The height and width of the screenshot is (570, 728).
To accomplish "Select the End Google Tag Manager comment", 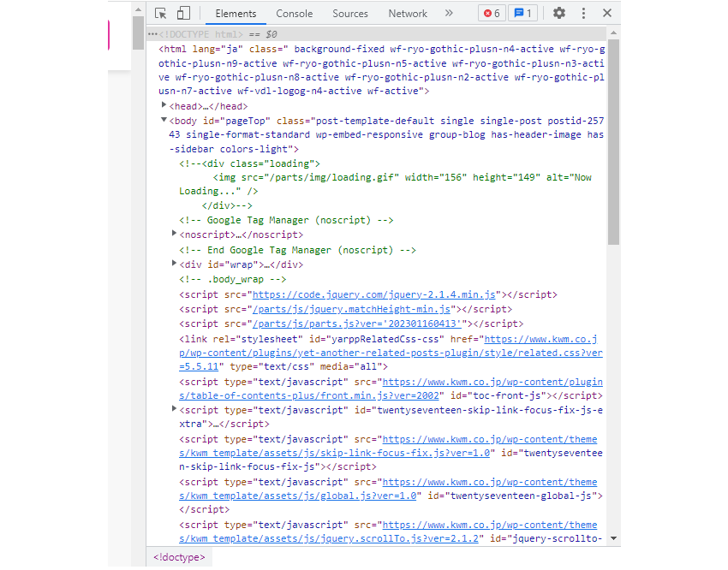I will pos(297,251).
